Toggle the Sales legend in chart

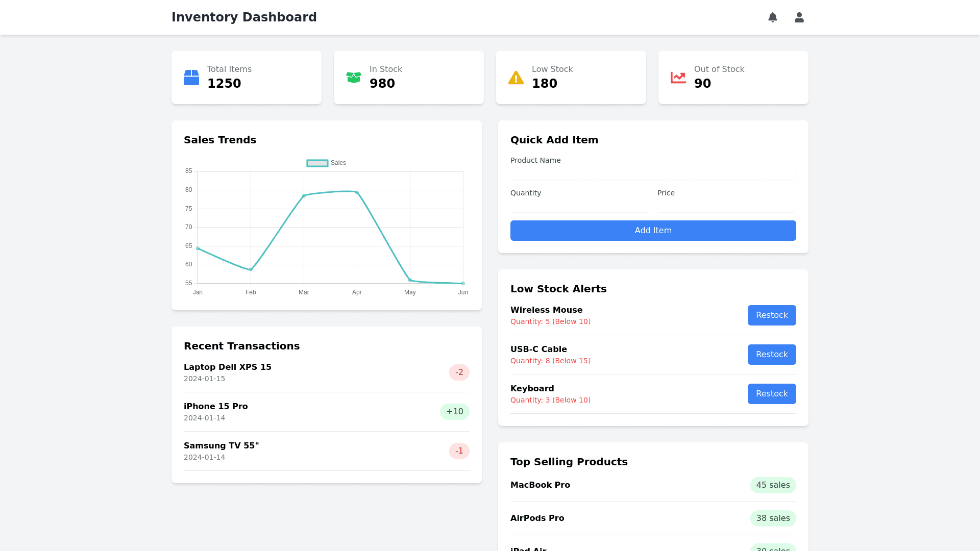click(326, 163)
